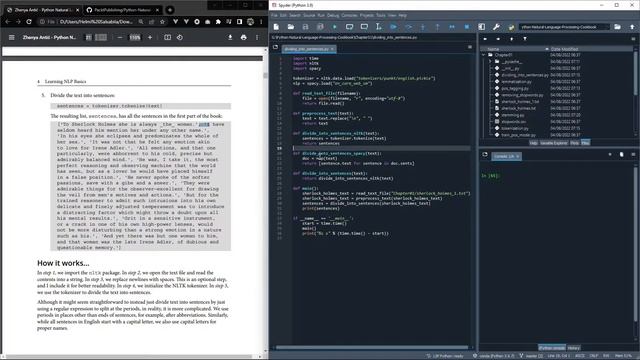Select stemming.py in file list
Image resolution: width=640 pixels, height=360 pixels.
(x=513, y=115)
